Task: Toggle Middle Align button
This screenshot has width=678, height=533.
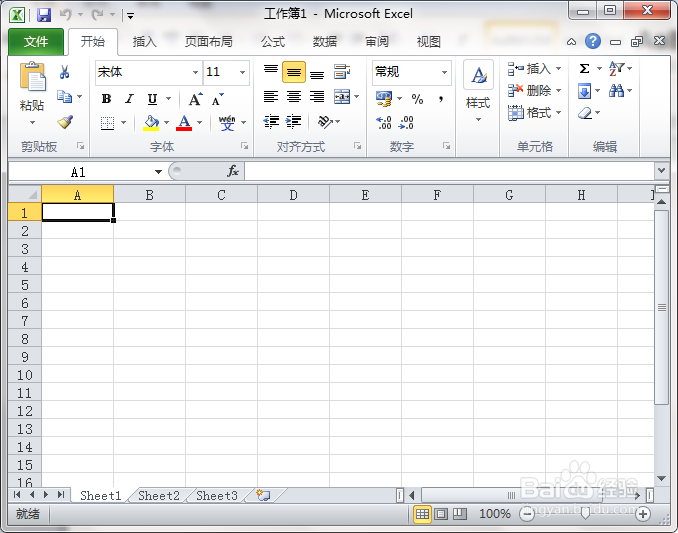Action: 294,72
